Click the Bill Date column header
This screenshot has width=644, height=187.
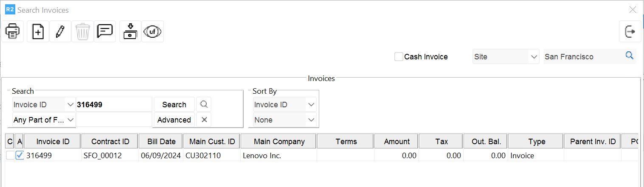point(161,142)
